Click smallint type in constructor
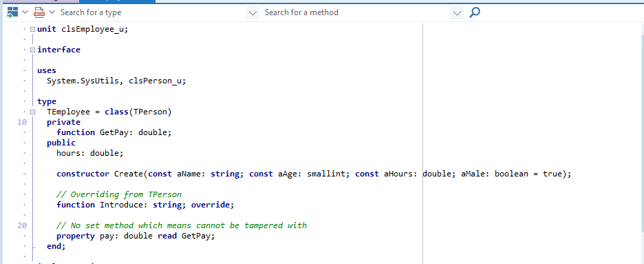Screen dimensions: 644x264 pyautogui.click(x=326, y=174)
